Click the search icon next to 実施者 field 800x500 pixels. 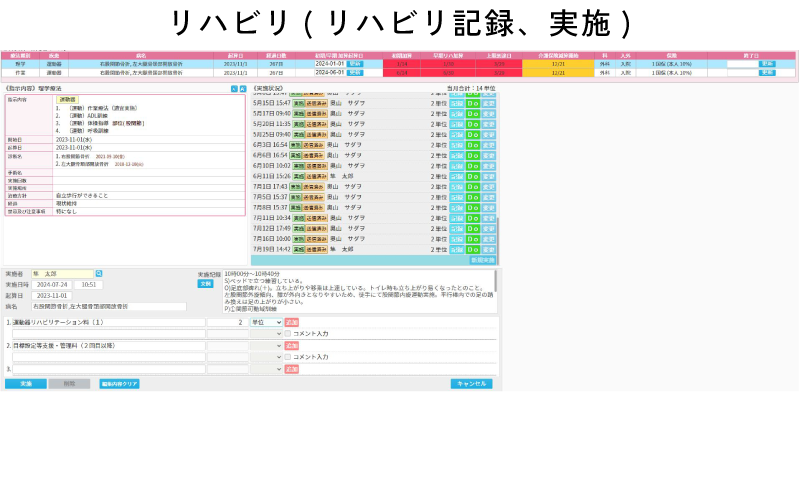100,273
